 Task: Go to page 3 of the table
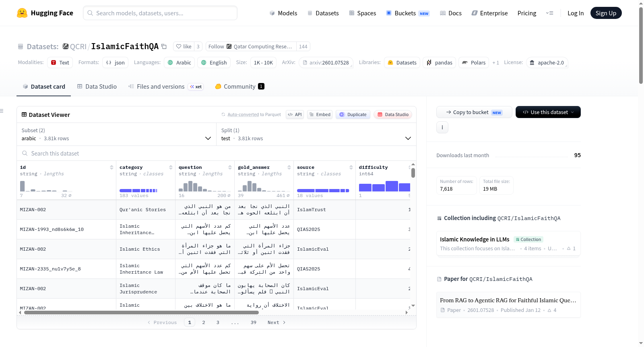tap(218, 322)
